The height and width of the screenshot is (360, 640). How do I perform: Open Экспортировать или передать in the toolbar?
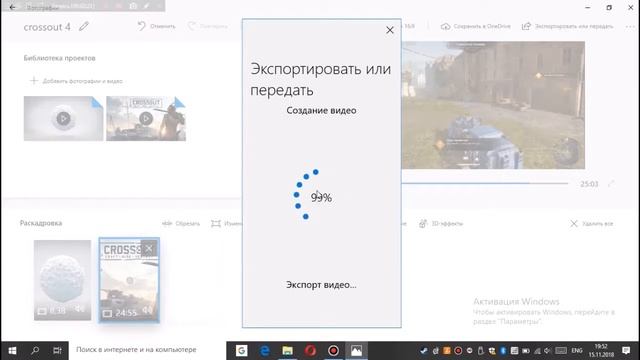567,26
